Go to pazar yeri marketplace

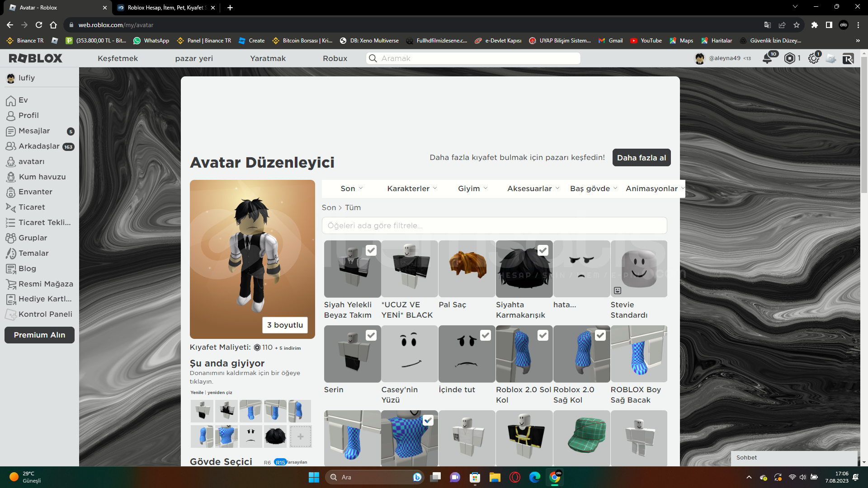coord(194,58)
